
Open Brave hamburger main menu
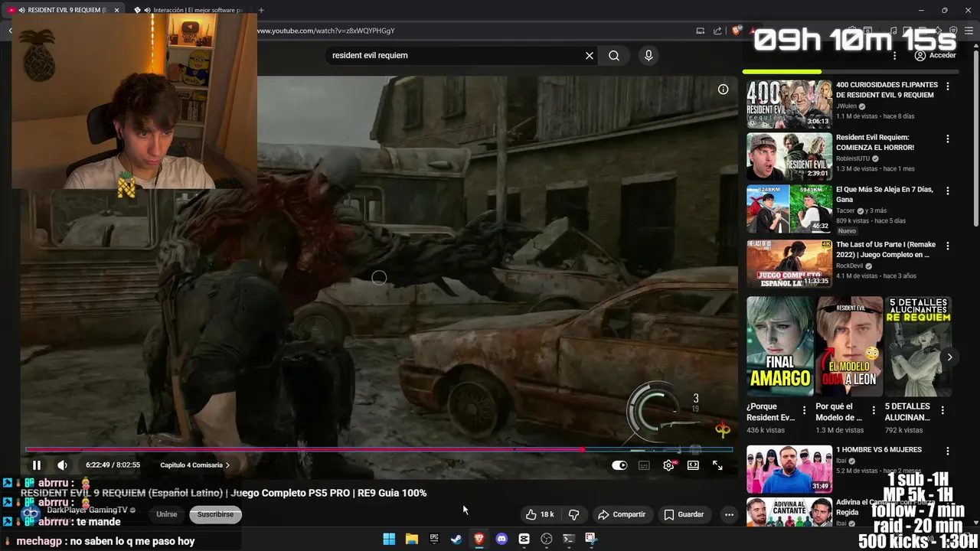(969, 31)
